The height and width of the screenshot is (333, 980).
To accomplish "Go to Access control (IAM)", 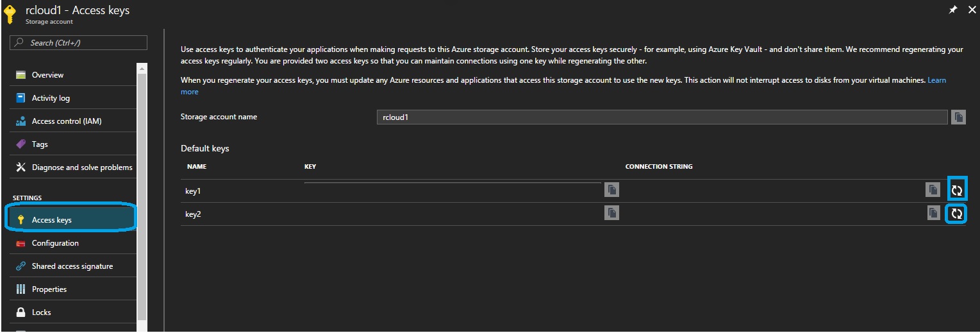I will (x=66, y=121).
